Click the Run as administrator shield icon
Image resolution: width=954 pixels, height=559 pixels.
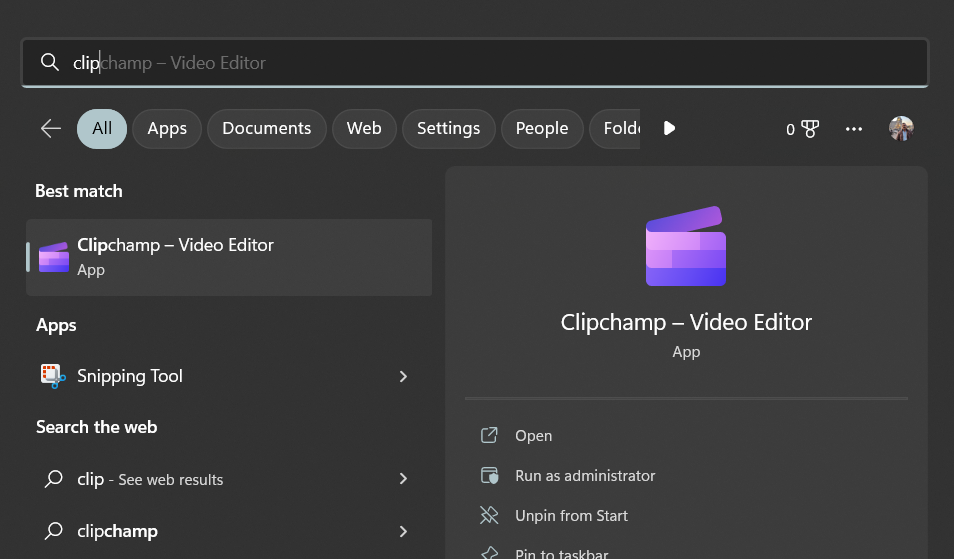click(x=489, y=475)
